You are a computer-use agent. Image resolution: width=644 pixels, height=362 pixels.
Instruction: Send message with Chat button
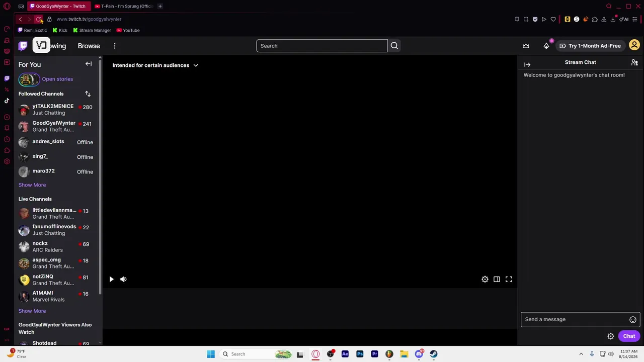629,336
